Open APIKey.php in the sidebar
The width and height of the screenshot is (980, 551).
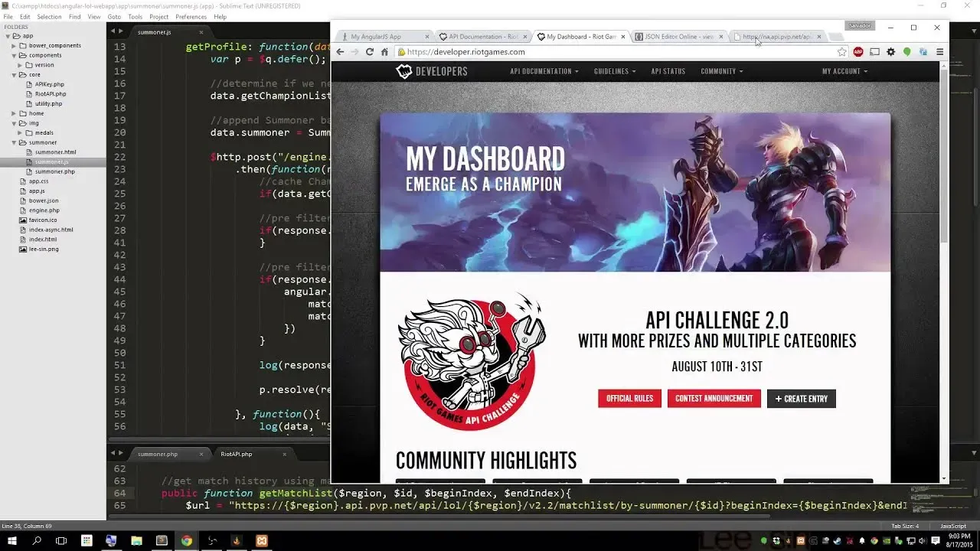click(x=49, y=84)
